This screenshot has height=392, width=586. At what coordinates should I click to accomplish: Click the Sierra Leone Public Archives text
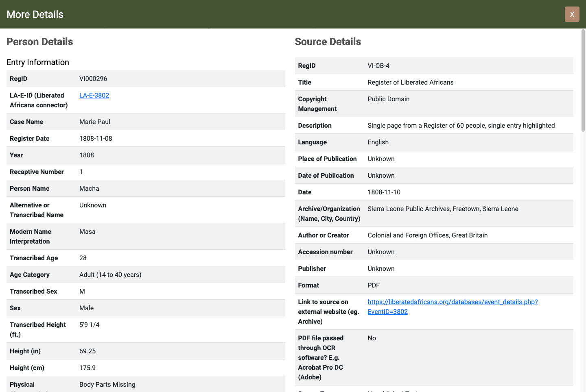click(x=443, y=209)
